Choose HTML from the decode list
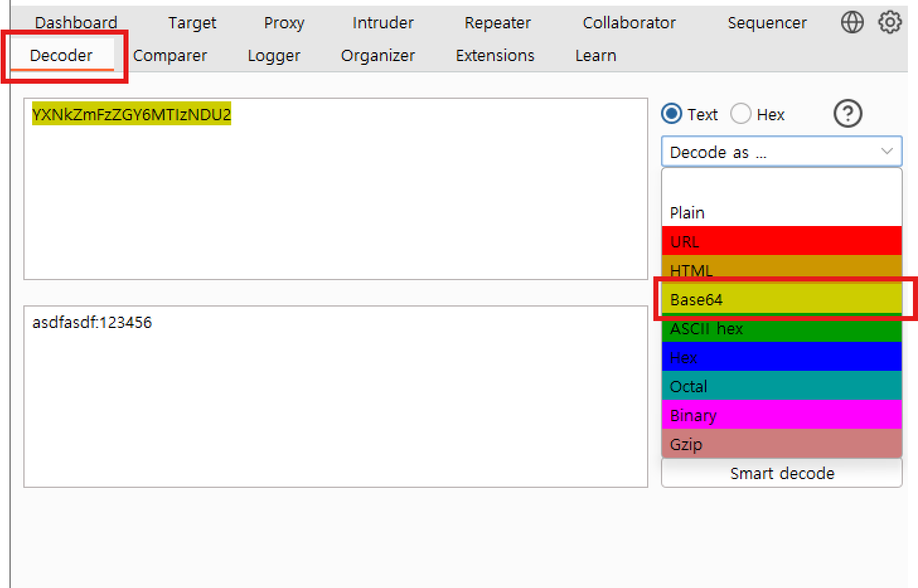The width and height of the screenshot is (918, 588). tap(781, 269)
